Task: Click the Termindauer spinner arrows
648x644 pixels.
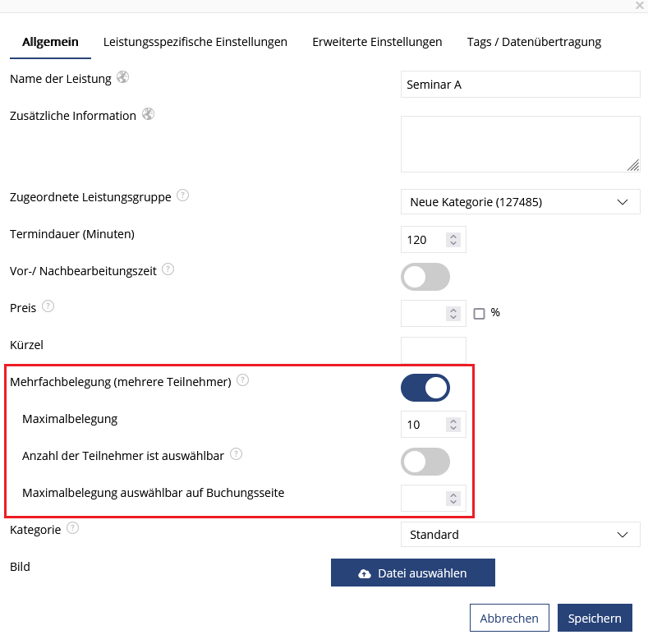Action: 453,240
